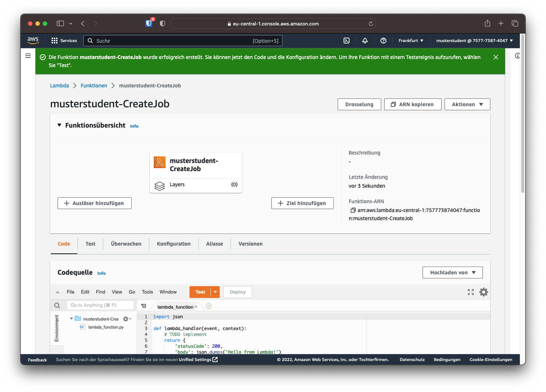Viewport: 546px width, 392px height.
Task: Open the info panel icon at right edge
Action: (x=518, y=56)
